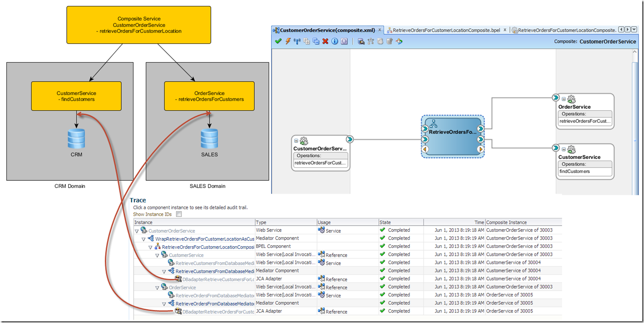Select the CustomerOrderService(composite.xml) tab
The height and width of the screenshot is (323, 644).
(x=327, y=30)
